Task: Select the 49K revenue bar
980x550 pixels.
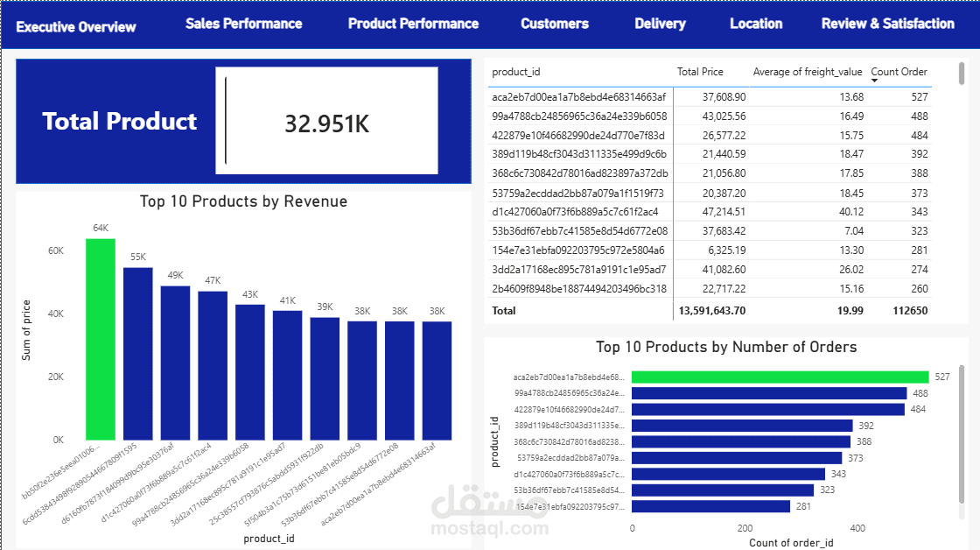Action: (176, 363)
